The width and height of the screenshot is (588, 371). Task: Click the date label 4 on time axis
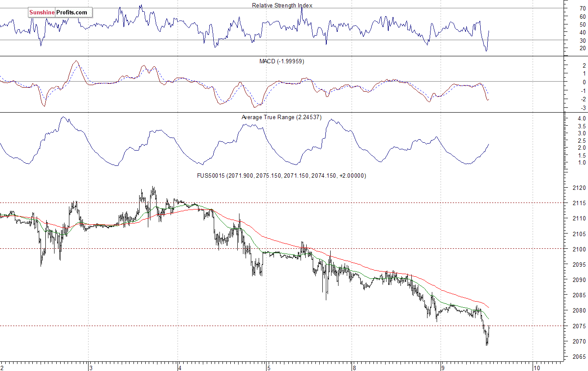[179, 368]
